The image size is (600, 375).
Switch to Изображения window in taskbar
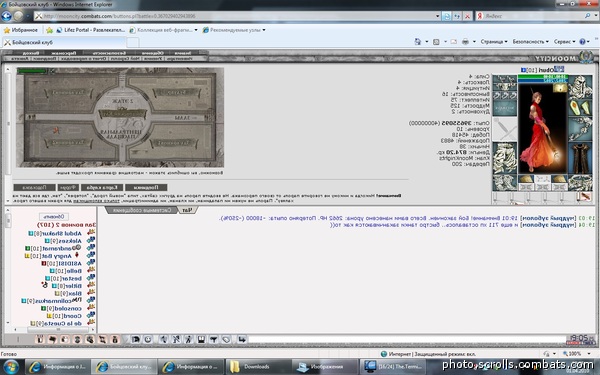click(324, 367)
